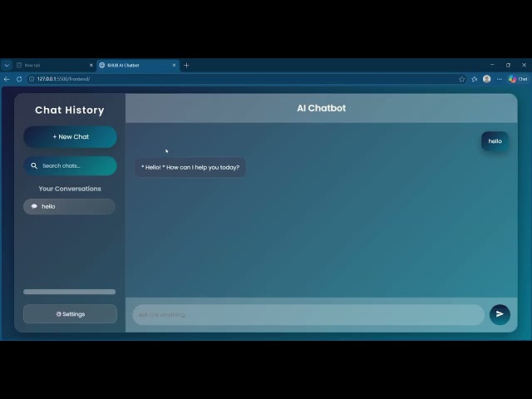This screenshot has height=399, width=532.
Task: Reload the page using refresh icon
Action: click(x=19, y=79)
